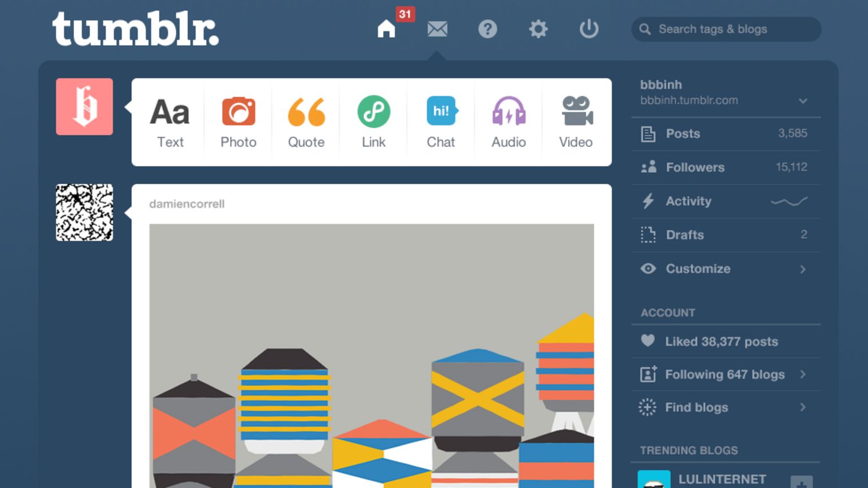Expand the Following 647 blogs chevron
The image size is (868, 488).
pyautogui.click(x=803, y=374)
